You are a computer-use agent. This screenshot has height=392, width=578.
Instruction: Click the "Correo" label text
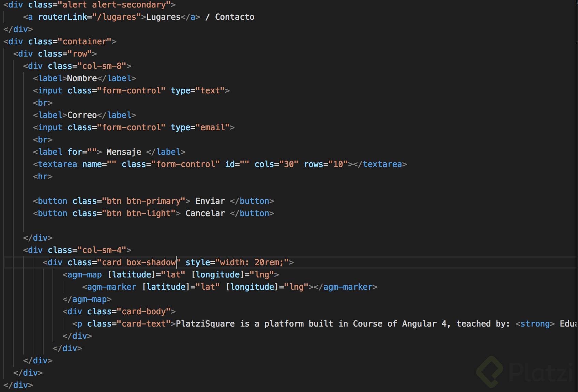(82, 115)
